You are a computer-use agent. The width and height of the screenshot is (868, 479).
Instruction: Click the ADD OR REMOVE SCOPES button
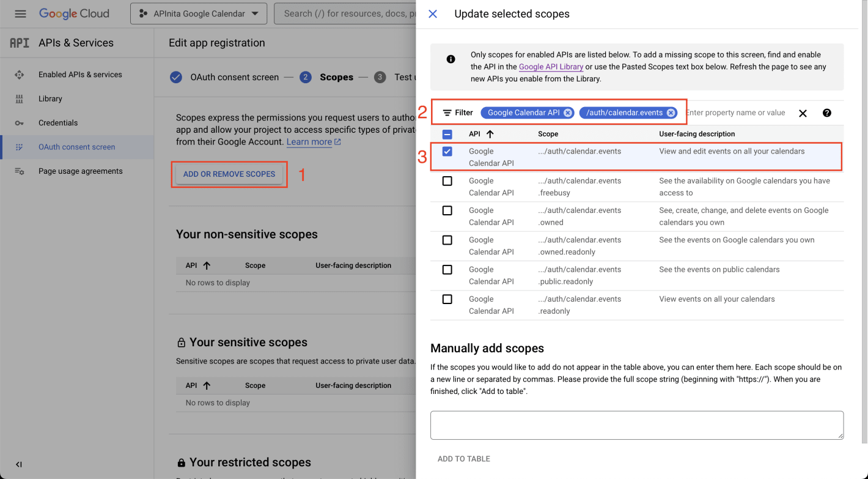coord(229,174)
